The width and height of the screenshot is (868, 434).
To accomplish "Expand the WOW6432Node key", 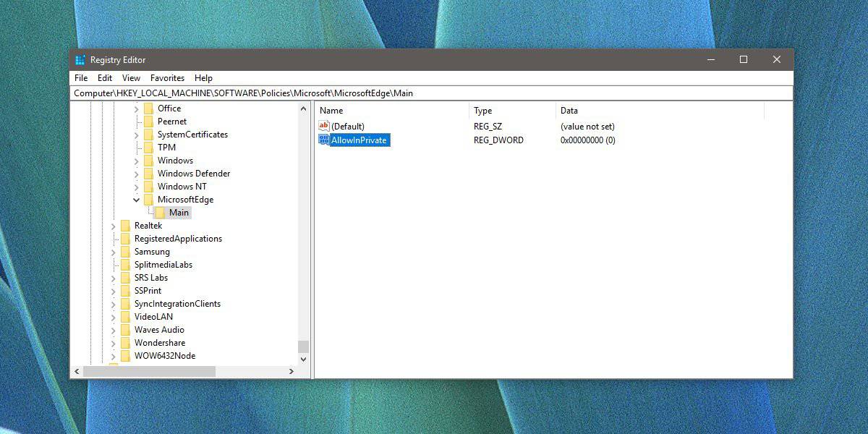I will coord(114,356).
